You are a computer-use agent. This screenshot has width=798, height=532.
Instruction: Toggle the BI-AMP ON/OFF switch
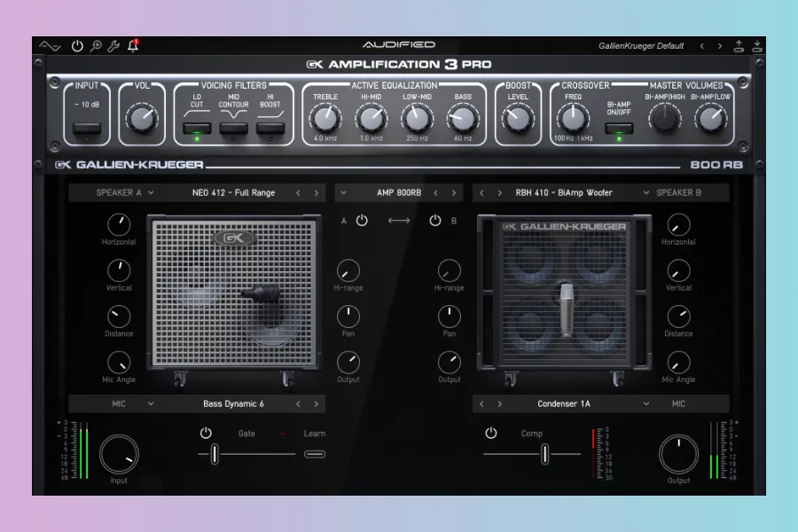click(618, 129)
